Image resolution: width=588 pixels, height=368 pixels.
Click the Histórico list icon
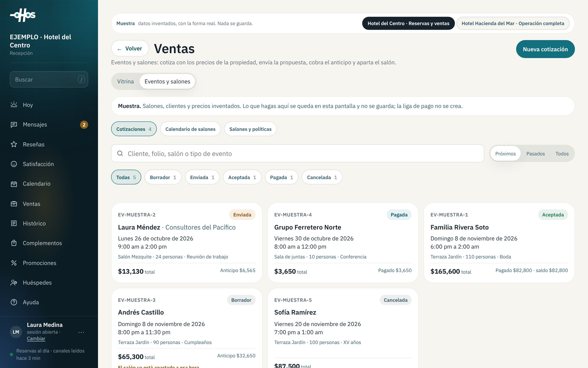[x=14, y=223]
